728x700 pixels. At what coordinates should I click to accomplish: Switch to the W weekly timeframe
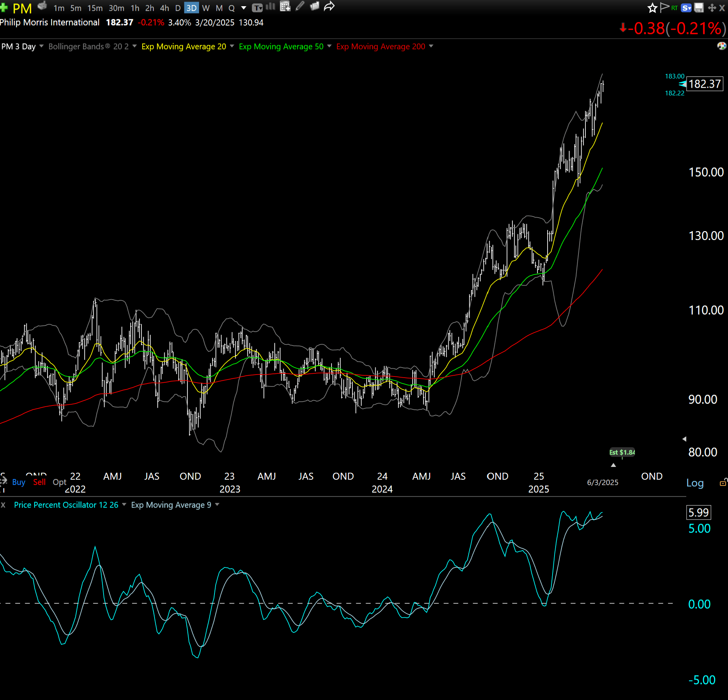click(x=206, y=8)
